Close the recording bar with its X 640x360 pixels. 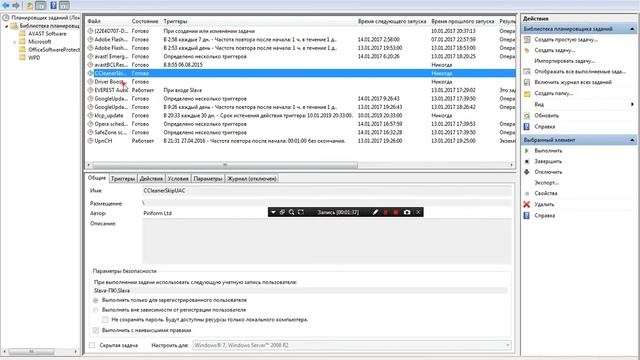coord(418,212)
